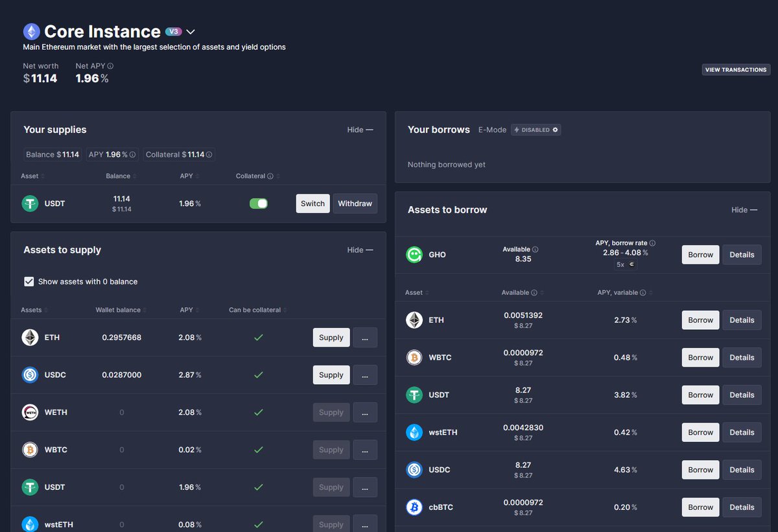Viewport: 778px width, 532px height.
Task: Sort supply assets by Wallet balance
Action: pos(121,310)
